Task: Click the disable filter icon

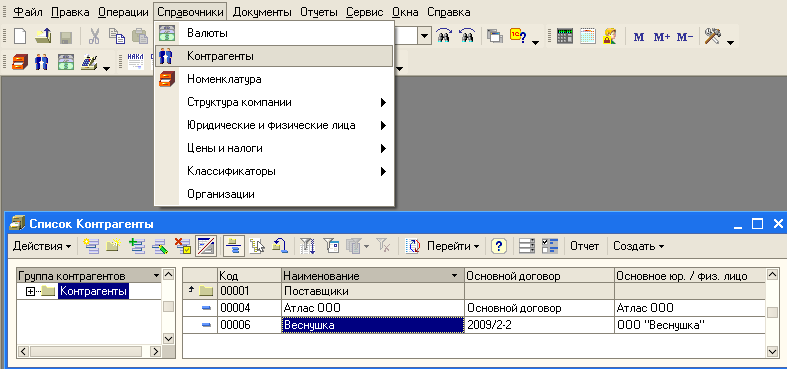Action: tap(383, 246)
